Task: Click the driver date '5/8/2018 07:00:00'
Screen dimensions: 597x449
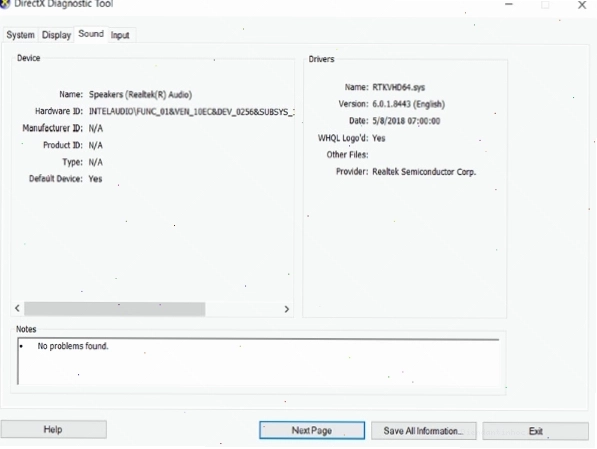Action: [x=406, y=121]
